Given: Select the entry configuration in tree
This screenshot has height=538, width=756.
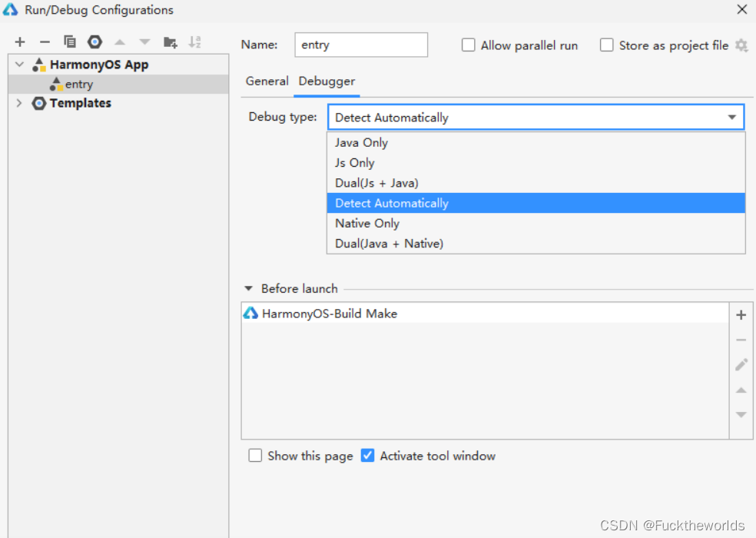Looking at the screenshot, I should coord(118,84).
